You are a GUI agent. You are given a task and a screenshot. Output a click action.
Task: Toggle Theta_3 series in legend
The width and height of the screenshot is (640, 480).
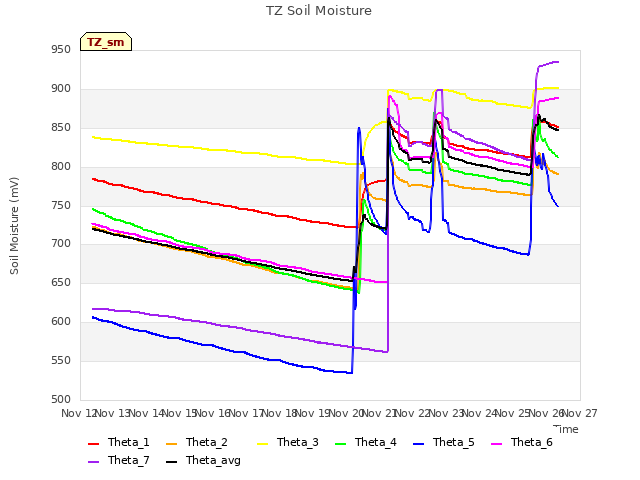[x=288, y=442]
